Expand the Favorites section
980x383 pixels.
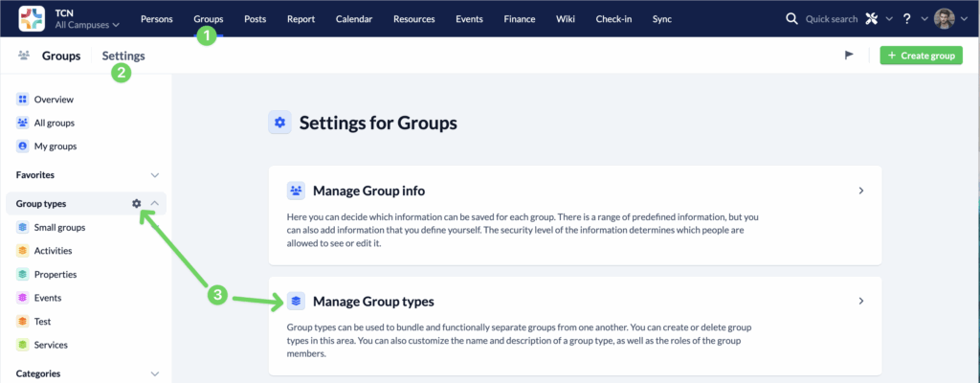tap(155, 175)
